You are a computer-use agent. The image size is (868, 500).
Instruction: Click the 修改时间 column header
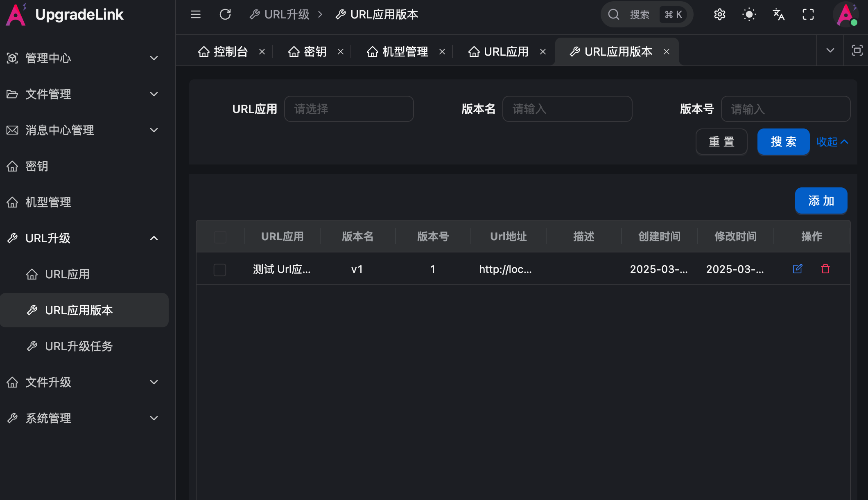[x=736, y=236]
